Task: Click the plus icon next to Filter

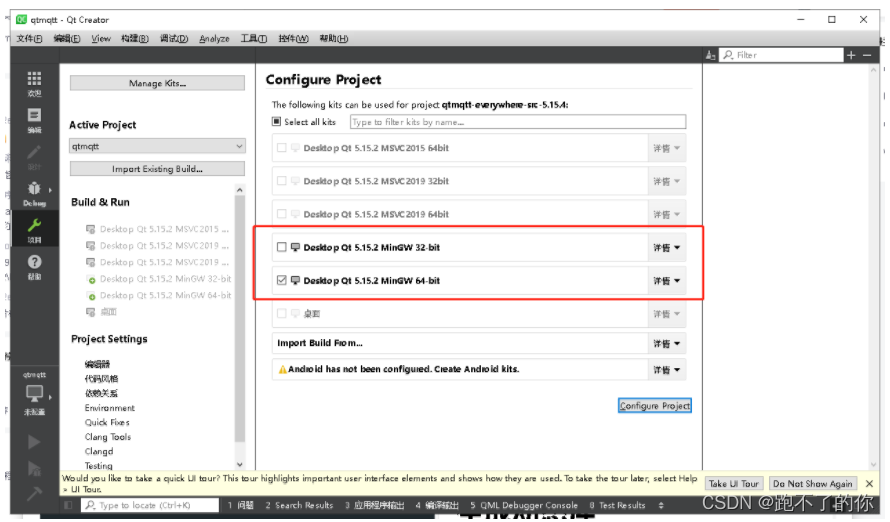Action: click(851, 55)
